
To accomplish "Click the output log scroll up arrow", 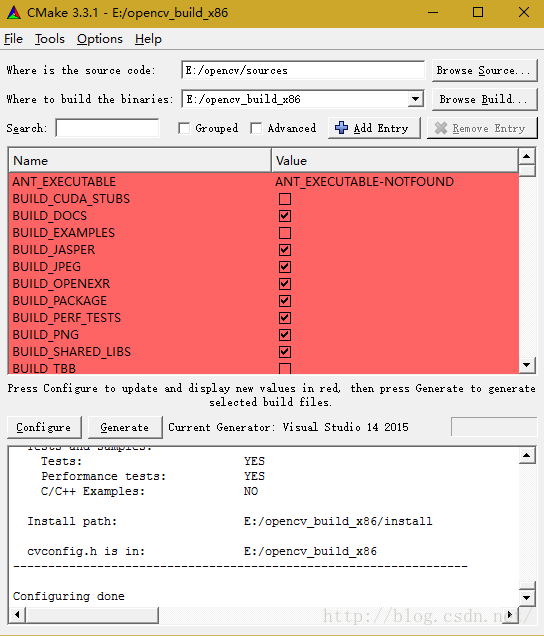I will tap(527, 456).
